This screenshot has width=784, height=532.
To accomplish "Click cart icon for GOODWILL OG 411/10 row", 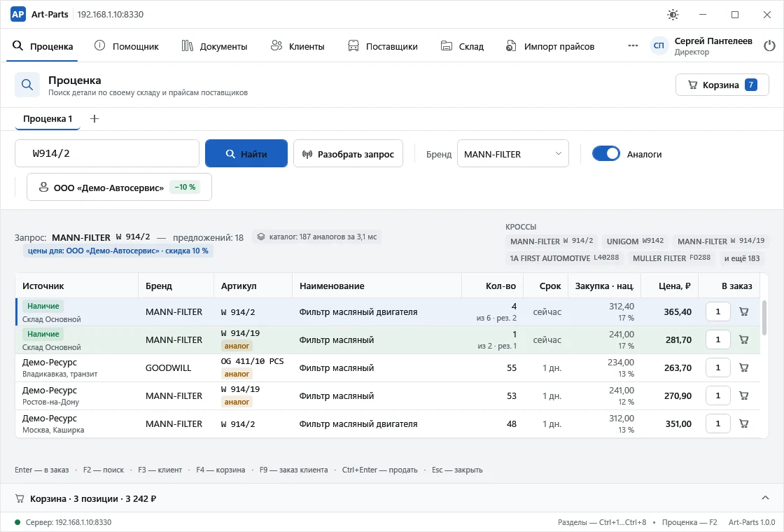I will pos(744,367).
